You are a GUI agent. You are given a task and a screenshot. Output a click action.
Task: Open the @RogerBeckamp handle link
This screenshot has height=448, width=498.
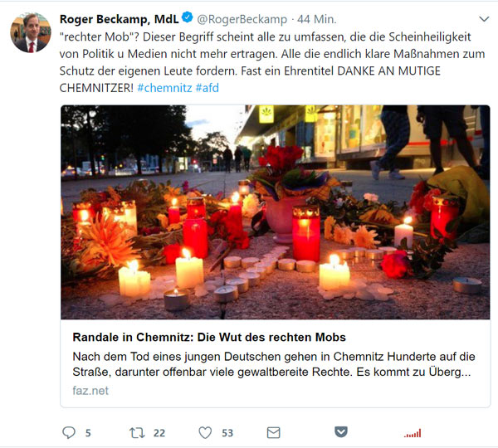coord(242,19)
